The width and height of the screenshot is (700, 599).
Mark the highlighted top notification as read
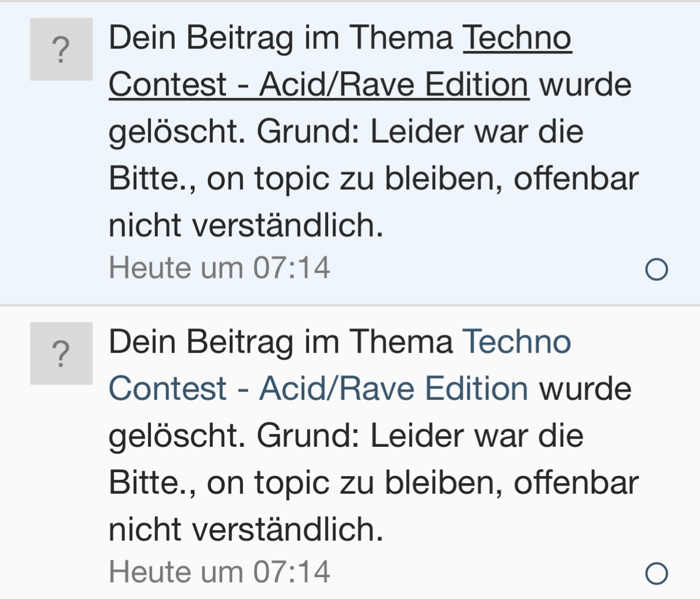[x=656, y=269]
